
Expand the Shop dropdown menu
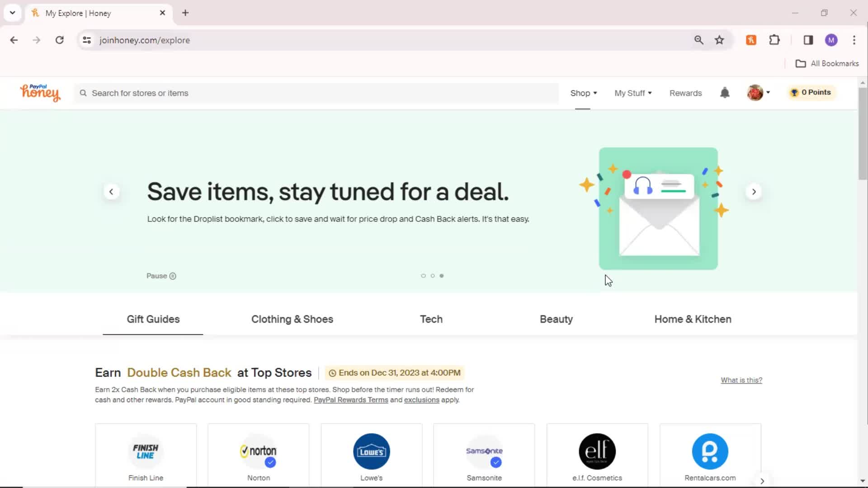(x=582, y=92)
